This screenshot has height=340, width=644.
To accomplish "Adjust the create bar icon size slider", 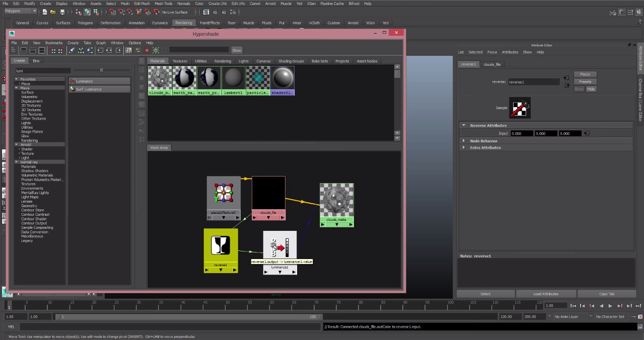I will 102,70.
